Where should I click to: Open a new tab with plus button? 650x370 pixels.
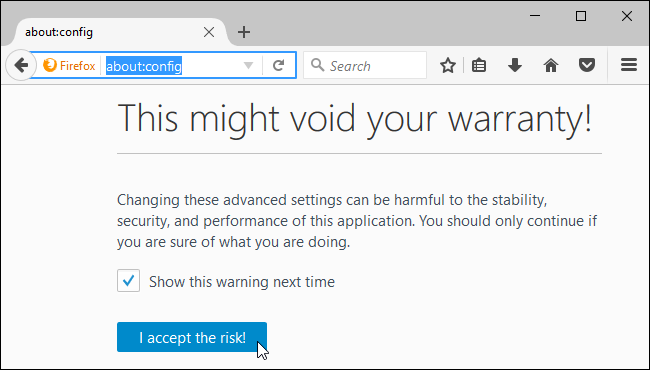click(x=244, y=32)
